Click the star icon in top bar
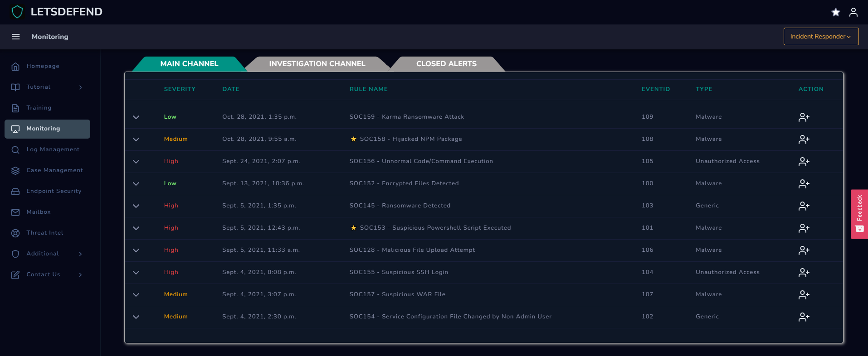Image resolution: width=868 pixels, height=356 pixels. tap(835, 12)
